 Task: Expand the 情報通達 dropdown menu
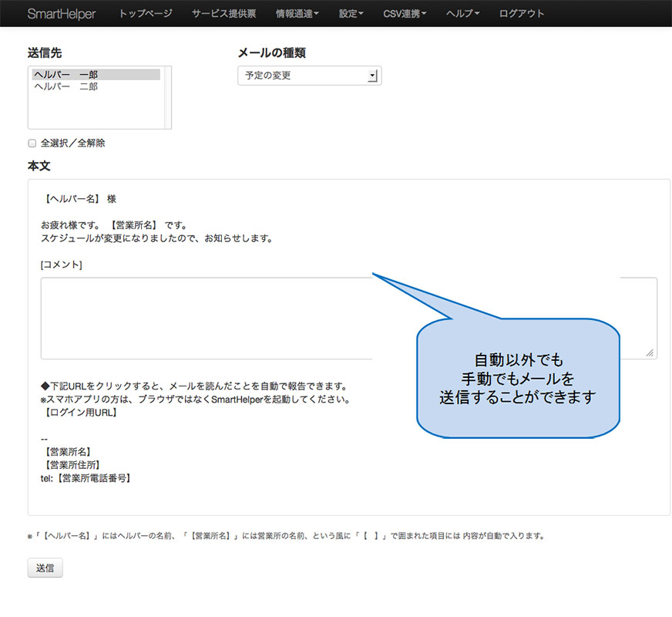(297, 14)
